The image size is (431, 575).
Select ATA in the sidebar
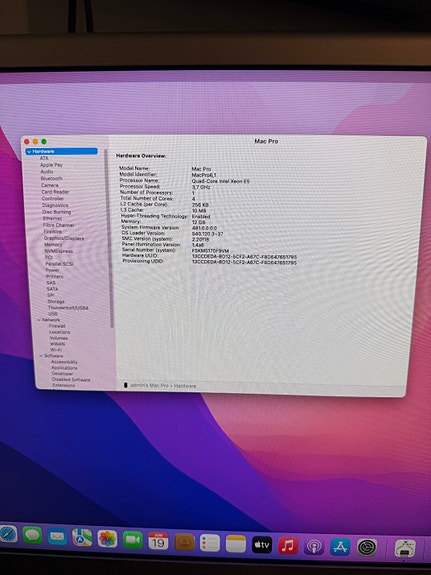tap(44, 158)
